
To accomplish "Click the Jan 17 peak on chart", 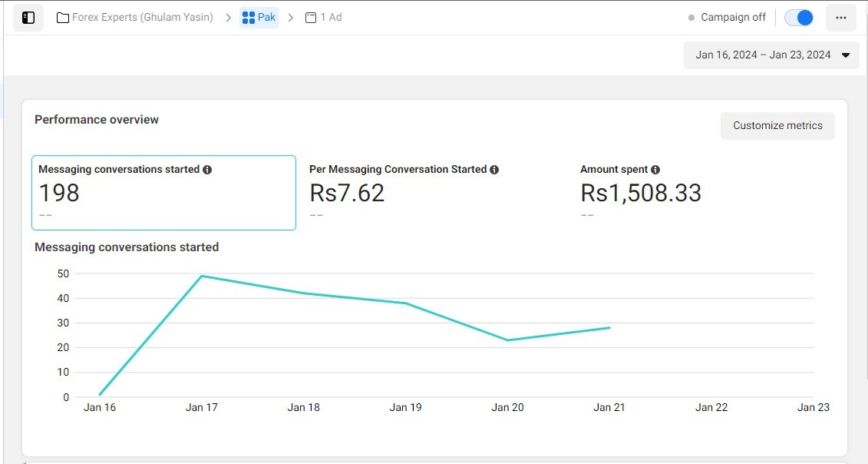I will coord(202,276).
